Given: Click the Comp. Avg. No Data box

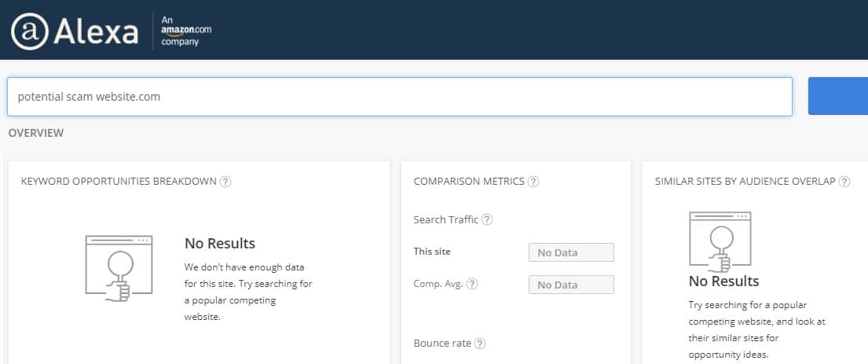Looking at the screenshot, I should coord(571,285).
